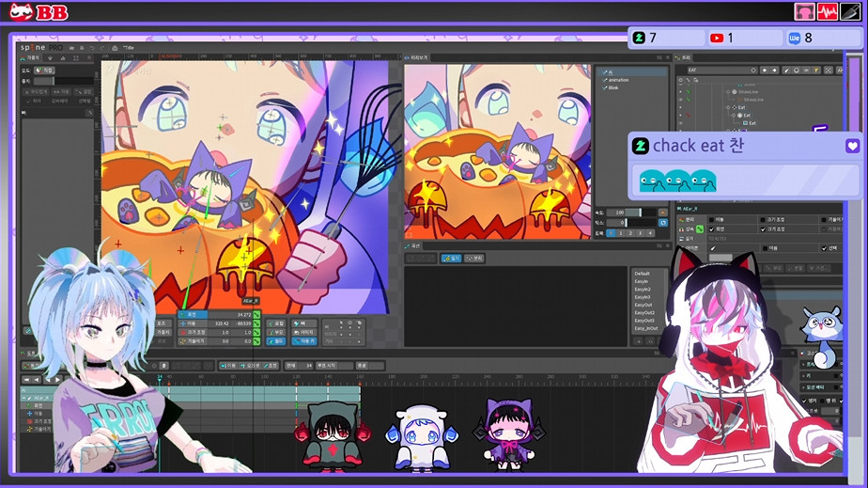This screenshot has height=488, width=868.
Task: Click the green key button beside rotation value
Action: [x=256, y=315]
